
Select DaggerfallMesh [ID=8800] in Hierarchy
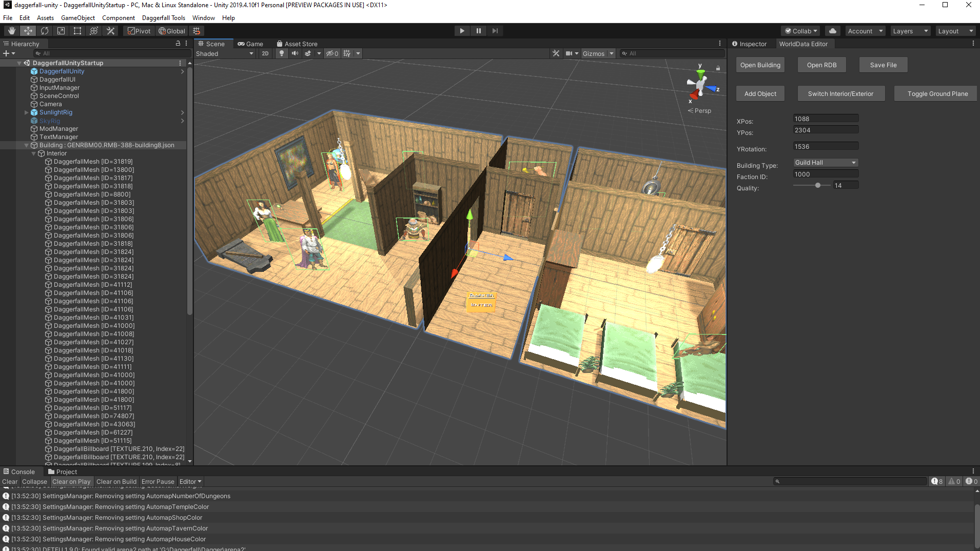[92, 194]
